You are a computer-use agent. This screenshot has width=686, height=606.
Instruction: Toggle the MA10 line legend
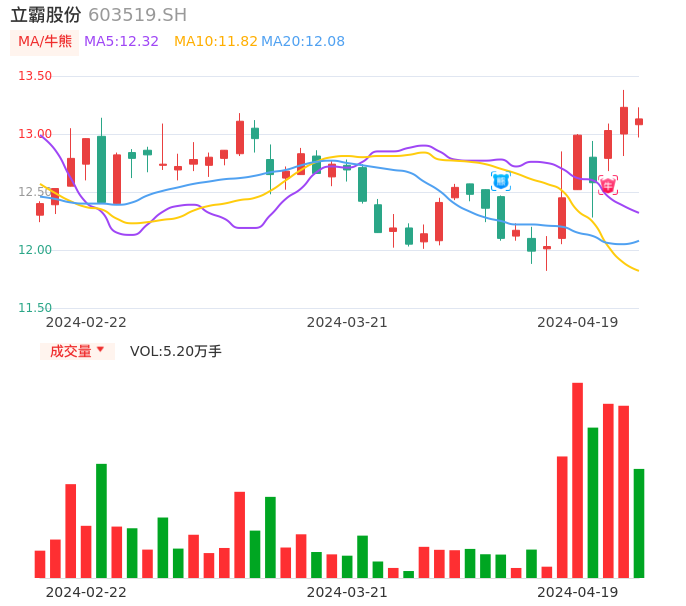tap(215, 41)
